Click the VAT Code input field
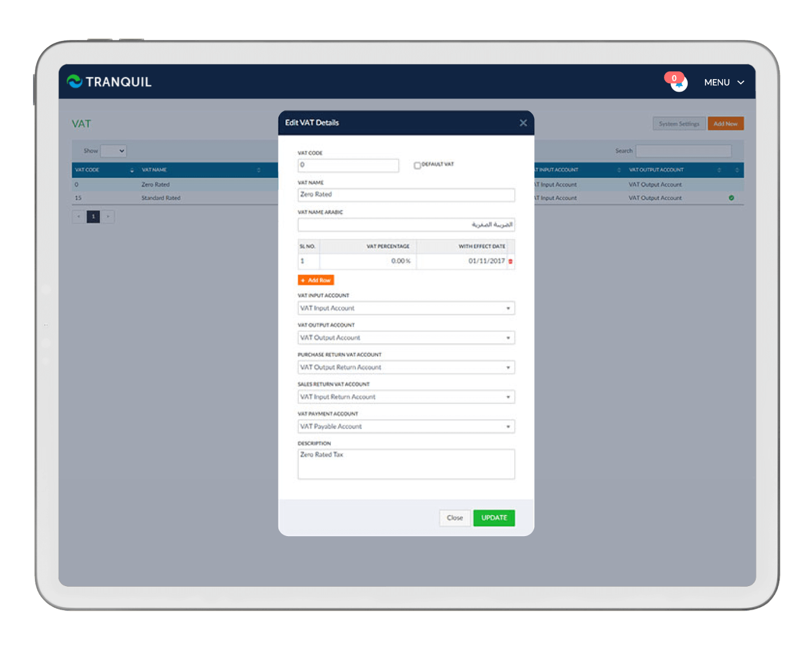 (348, 165)
